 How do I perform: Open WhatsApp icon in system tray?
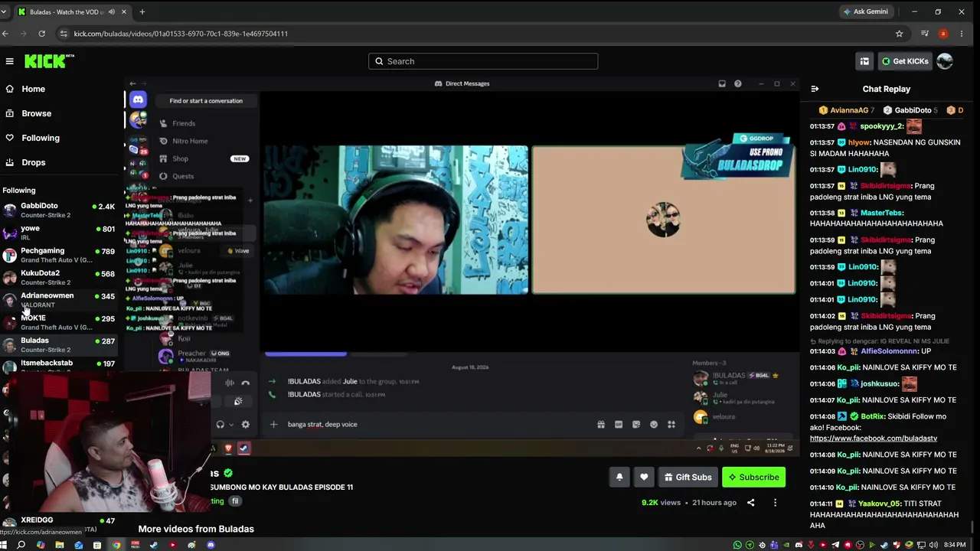tap(737, 545)
